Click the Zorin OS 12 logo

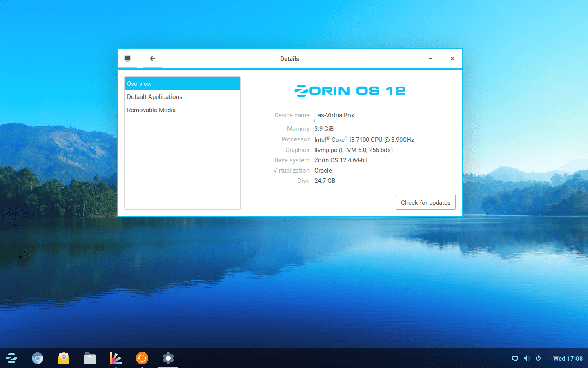(350, 90)
